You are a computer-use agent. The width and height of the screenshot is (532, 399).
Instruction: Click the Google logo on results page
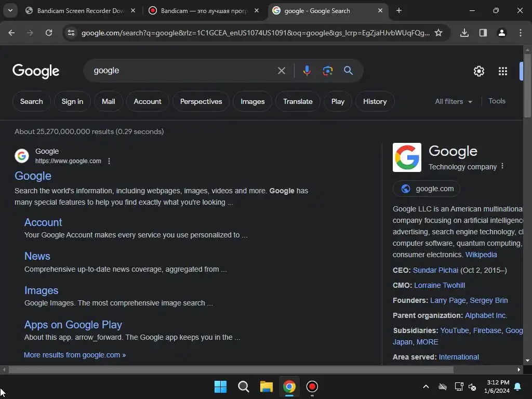[x=36, y=71]
